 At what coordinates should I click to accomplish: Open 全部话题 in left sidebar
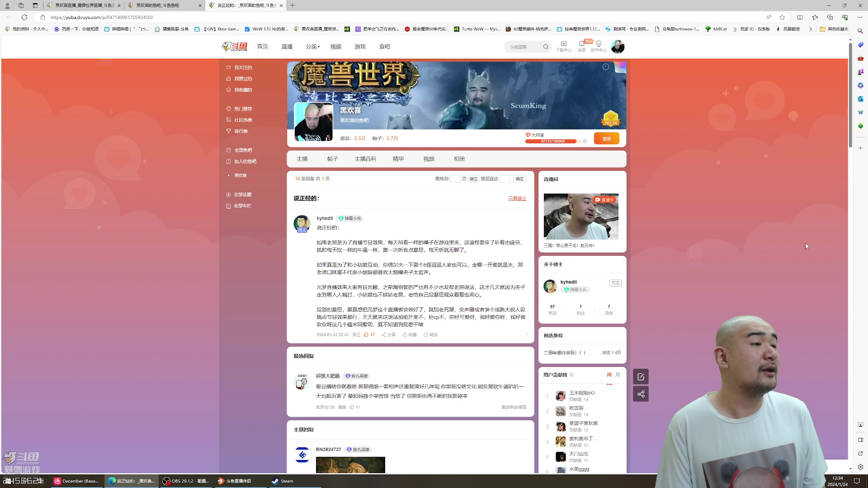coord(239,195)
